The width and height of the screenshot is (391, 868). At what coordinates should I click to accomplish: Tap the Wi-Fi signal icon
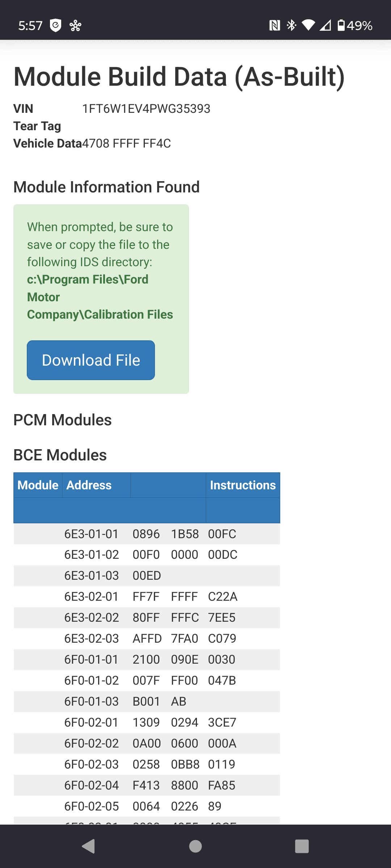pos(308,25)
